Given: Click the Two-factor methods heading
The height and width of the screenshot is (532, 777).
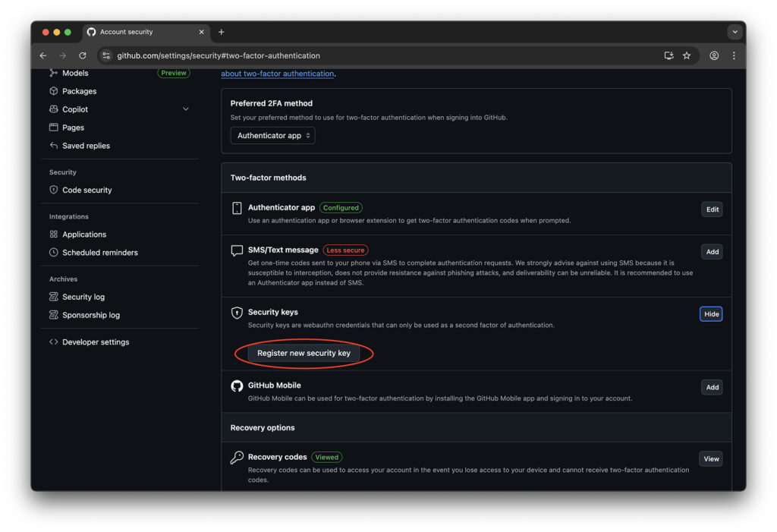Looking at the screenshot, I should tap(268, 178).
